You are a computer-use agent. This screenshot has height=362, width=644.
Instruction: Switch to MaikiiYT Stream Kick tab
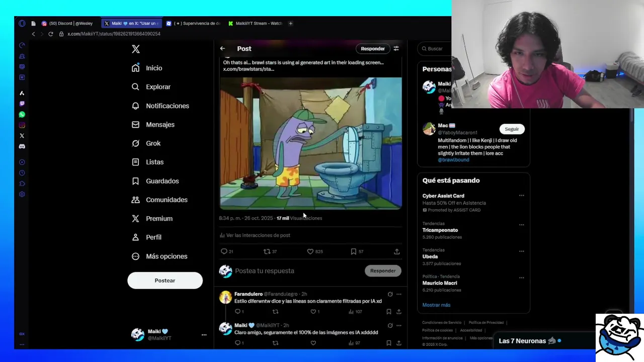255,23
